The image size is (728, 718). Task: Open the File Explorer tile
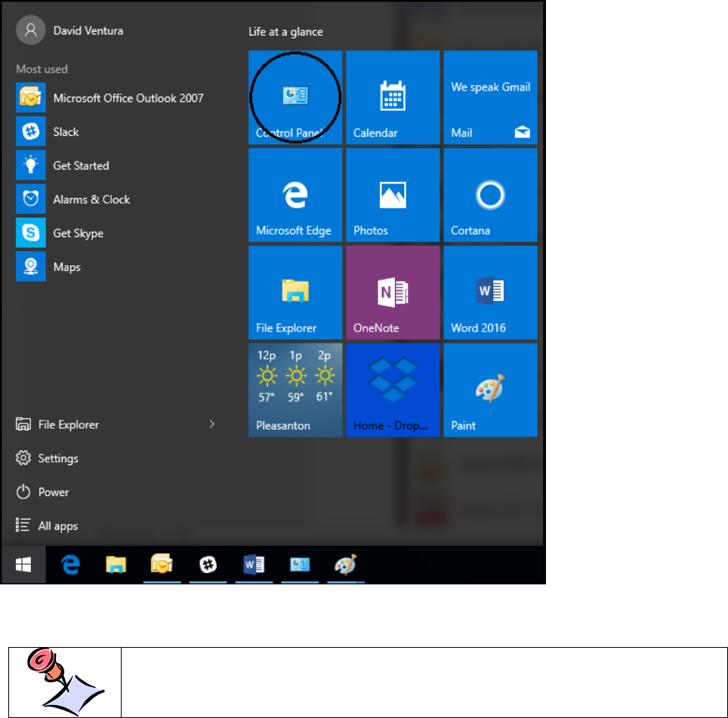coord(295,292)
